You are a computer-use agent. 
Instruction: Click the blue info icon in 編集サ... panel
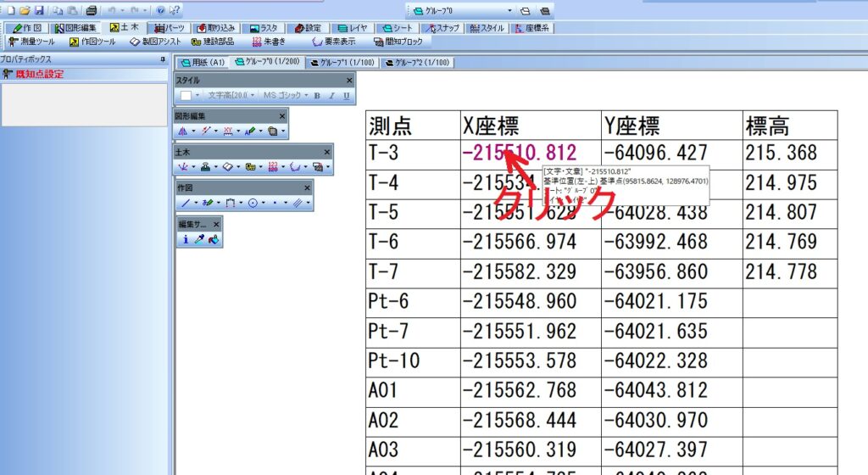(x=186, y=240)
